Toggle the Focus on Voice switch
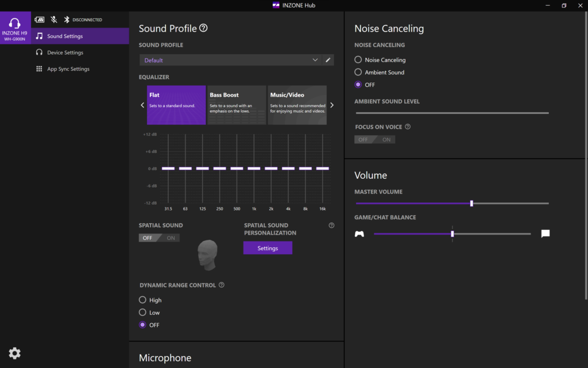Viewport: 588px width, 368px height. 374,140
